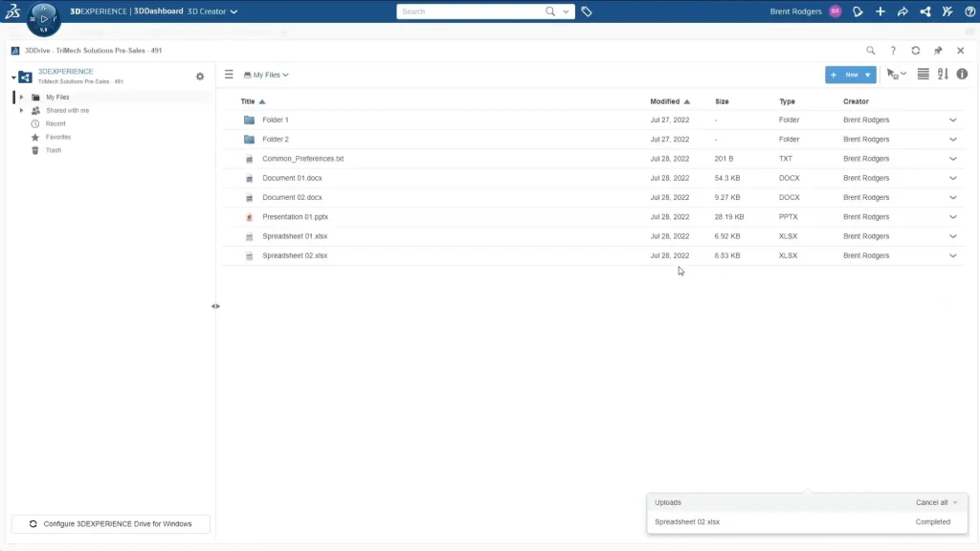Expand Shared with me tree arrow
This screenshot has width=980, height=551.
click(x=21, y=111)
